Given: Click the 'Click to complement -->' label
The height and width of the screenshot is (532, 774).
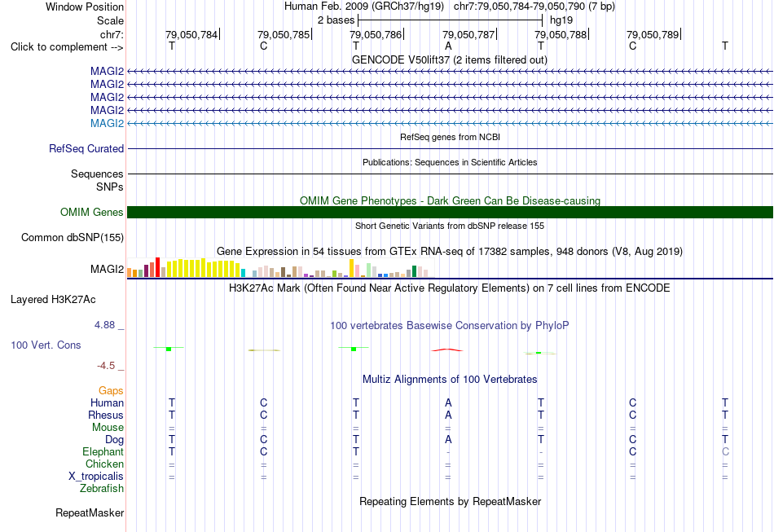Looking at the screenshot, I should click(x=67, y=47).
